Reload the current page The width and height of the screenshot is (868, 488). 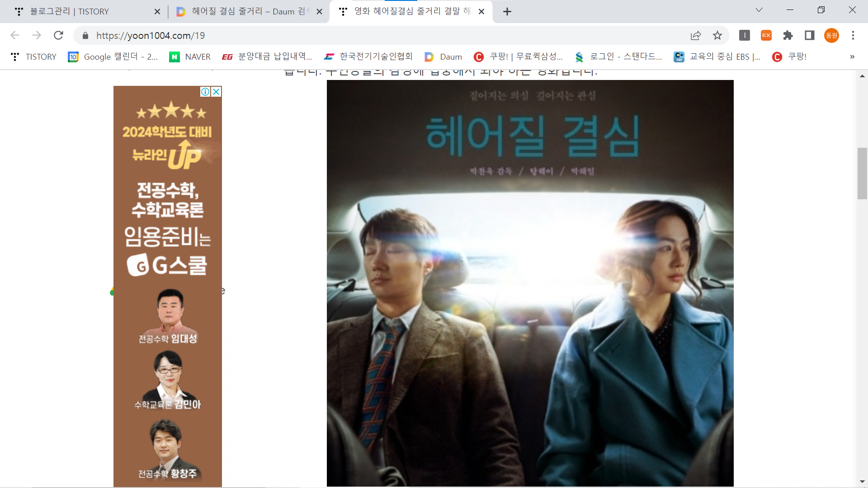point(58,35)
